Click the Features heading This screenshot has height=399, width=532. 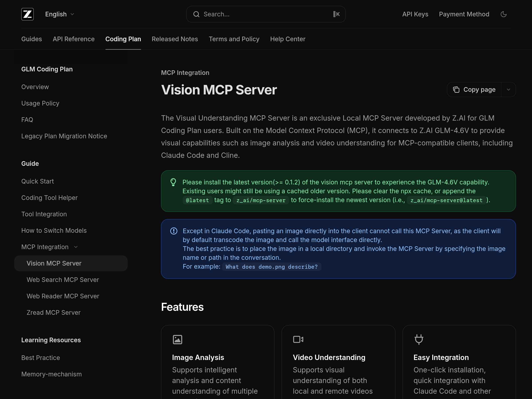[182, 307]
